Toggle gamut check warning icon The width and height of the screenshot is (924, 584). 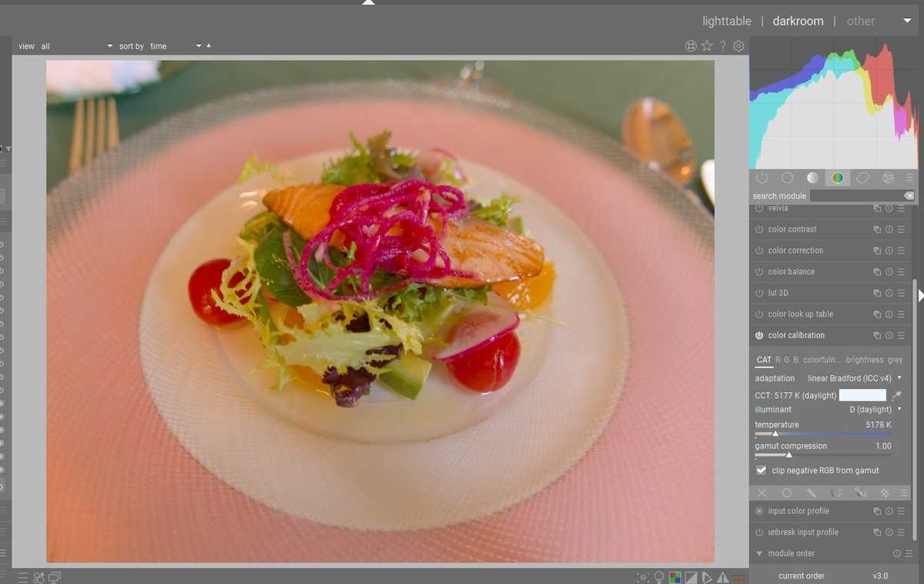[723, 577]
